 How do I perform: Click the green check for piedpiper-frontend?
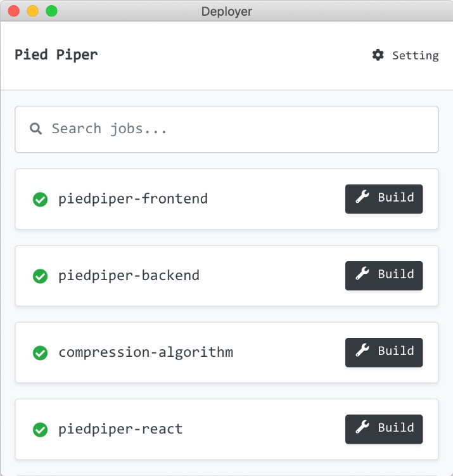pos(40,200)
